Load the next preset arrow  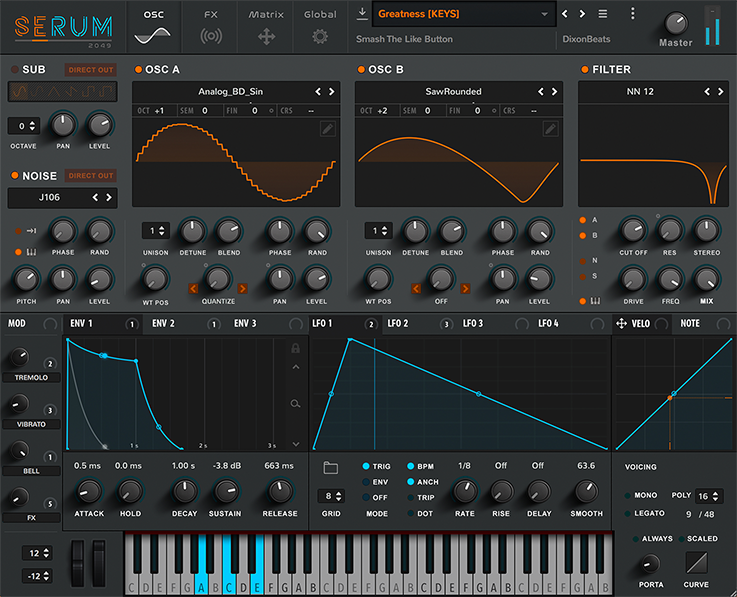click(x=582, y=14)
